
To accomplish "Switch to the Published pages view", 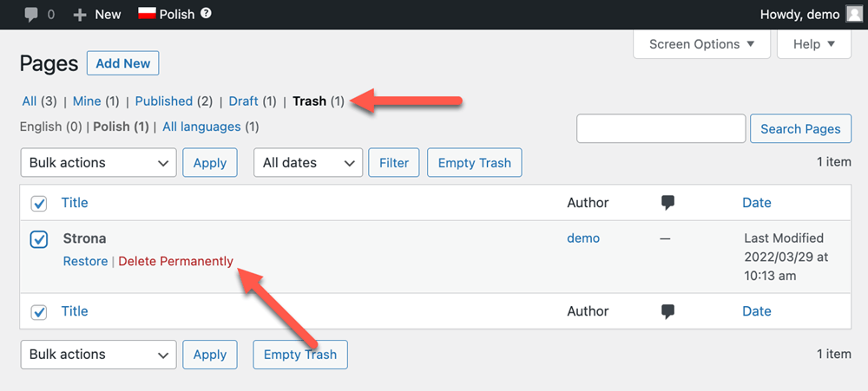I will point(164,101).
